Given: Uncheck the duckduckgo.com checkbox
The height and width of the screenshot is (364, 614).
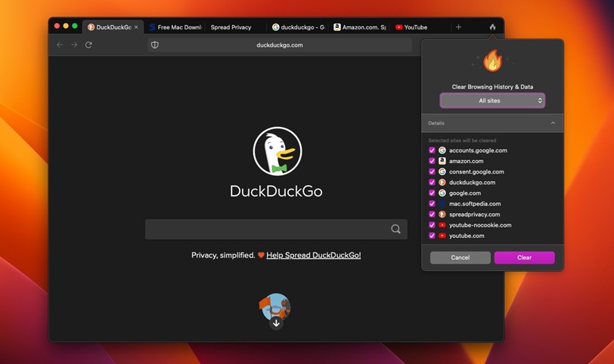Looking at the screenshot, I should [432, 182].
